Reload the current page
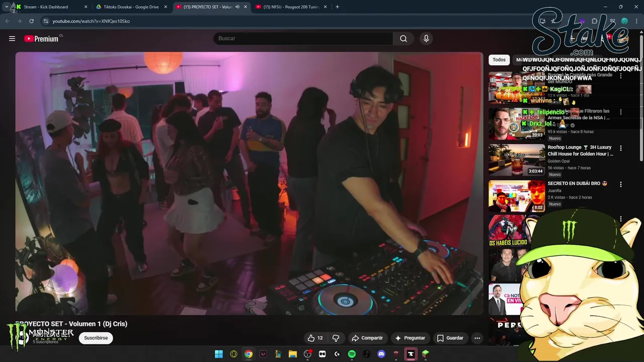The width and height of the screenshot is (644, 362). click(31, 21)
